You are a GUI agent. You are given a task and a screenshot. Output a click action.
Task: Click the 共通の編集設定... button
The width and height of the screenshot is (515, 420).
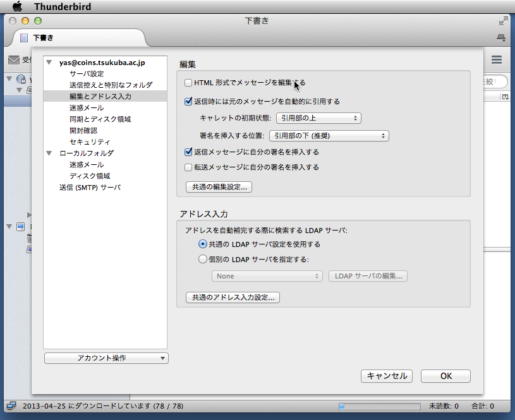click(x=219, y=187)
